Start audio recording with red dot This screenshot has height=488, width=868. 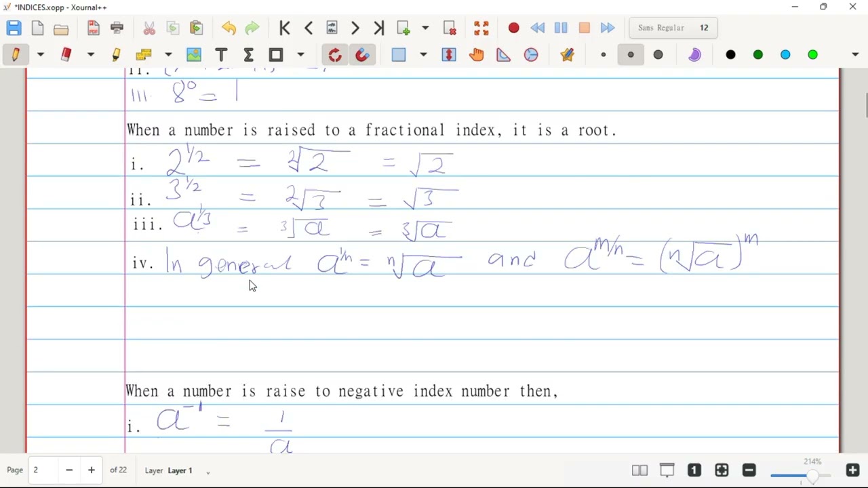click(513, 28)
